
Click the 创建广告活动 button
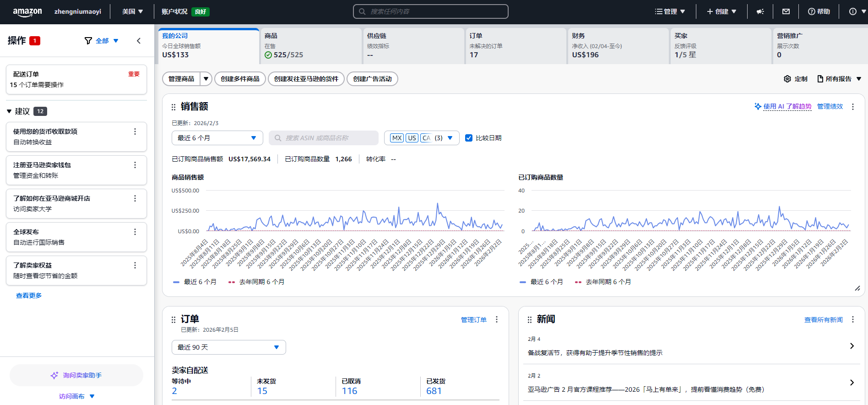pos(372,79)
